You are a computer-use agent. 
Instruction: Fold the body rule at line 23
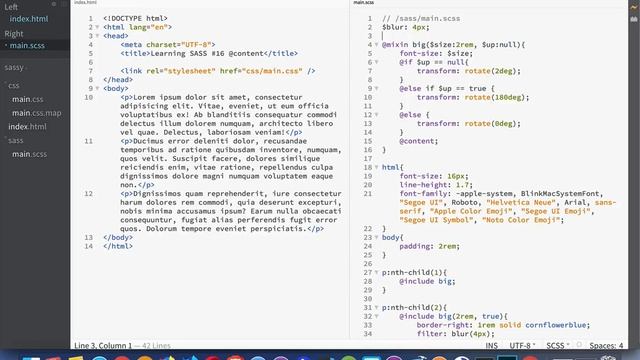click(376, 238)
